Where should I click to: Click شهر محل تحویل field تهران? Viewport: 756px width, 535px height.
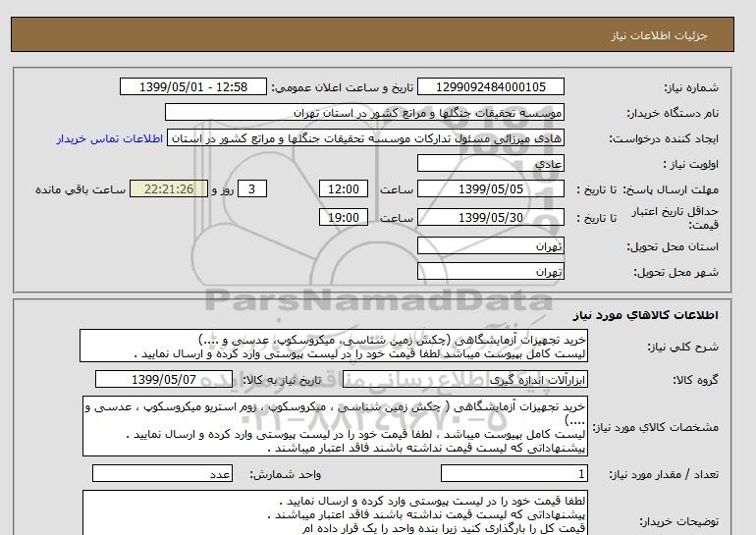pos(490,271)
